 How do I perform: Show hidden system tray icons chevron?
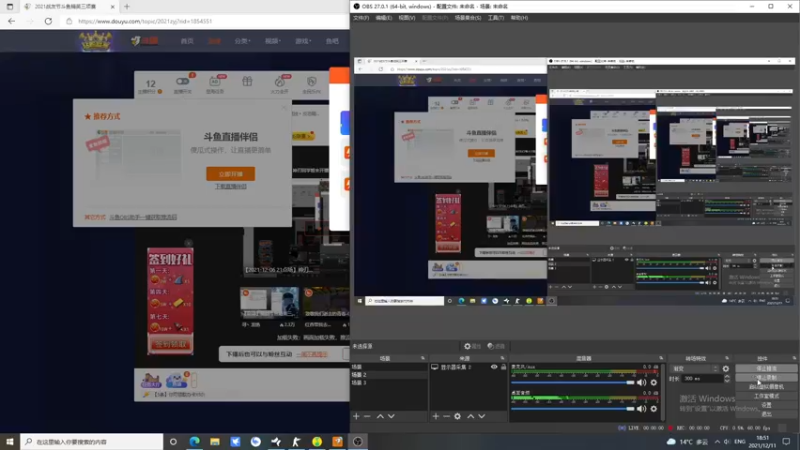click(717, 441)
